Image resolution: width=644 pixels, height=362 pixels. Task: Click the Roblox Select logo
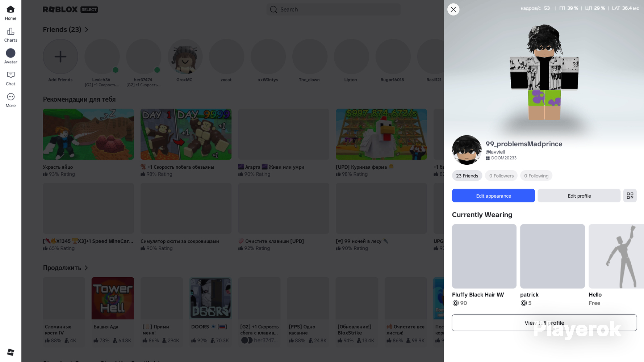click(x=70, y=9)
